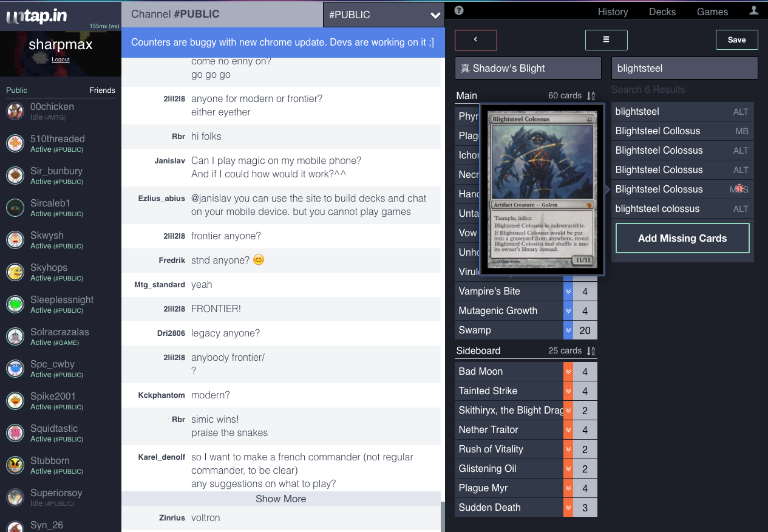Click username Janislav in chat
Image resolution: width=768 pixels, height=532 pixels.
tap(170, 161)
